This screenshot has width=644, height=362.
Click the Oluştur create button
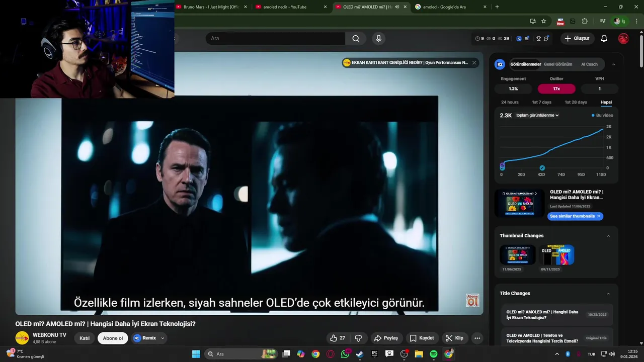[577, 39]
